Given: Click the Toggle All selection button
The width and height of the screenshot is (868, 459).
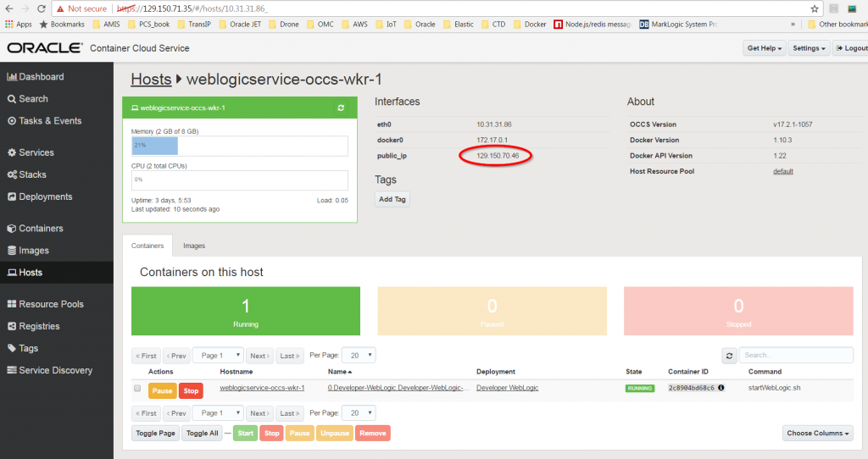Looking at the screenshot, I should coord(203,433).
